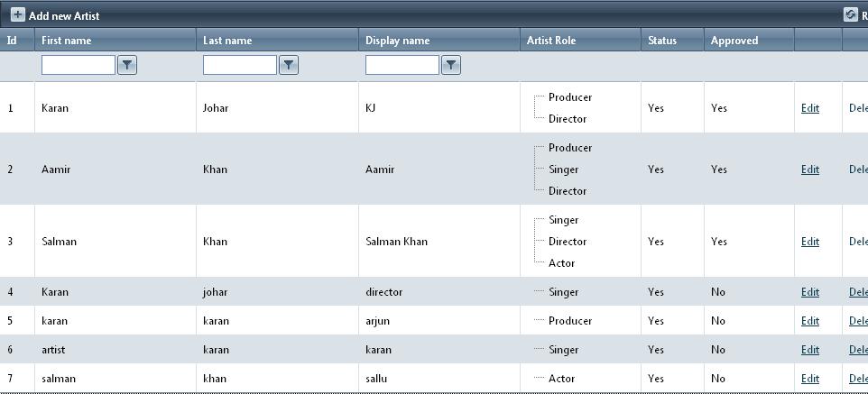
Task: Open Edit for Salman Khan
Action: [x=810, y=242]
